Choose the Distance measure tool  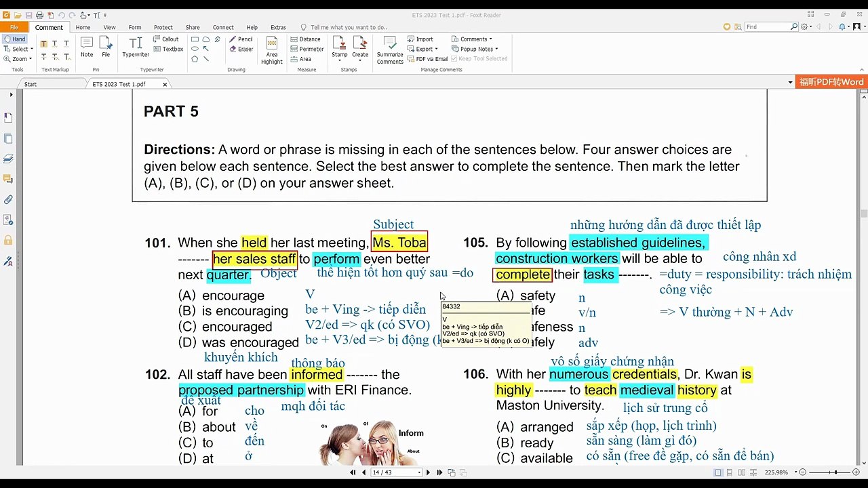point(305,39)
